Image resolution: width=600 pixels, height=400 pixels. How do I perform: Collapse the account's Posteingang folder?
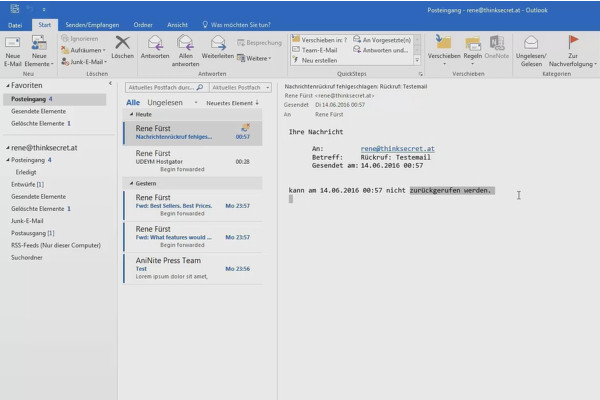pyautogui.click(x=8, y=160)
